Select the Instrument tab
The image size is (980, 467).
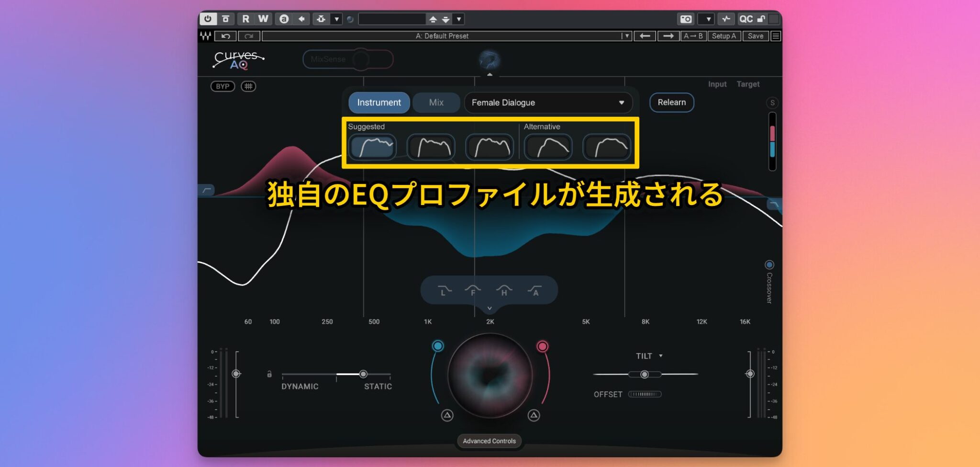click(x=379, y=103)
